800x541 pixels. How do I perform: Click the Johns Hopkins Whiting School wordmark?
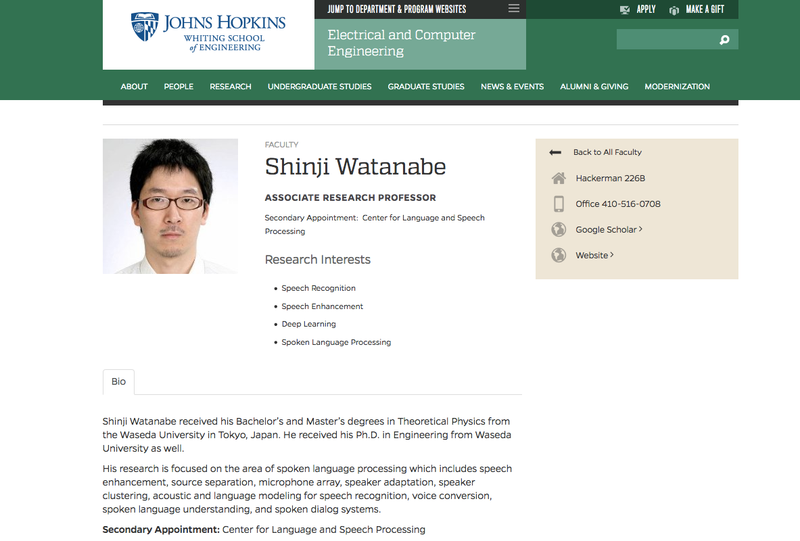[224, 32]
